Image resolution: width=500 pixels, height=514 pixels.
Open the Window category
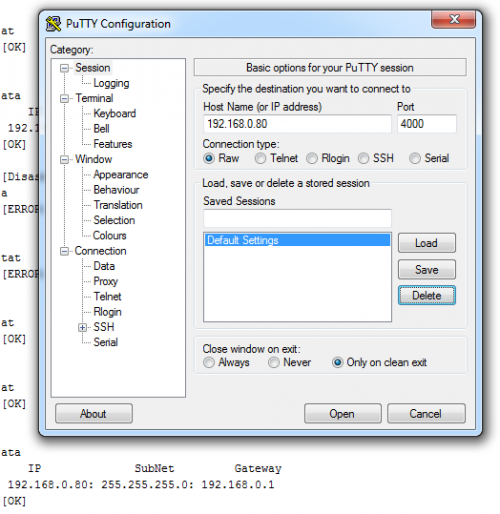94,159
